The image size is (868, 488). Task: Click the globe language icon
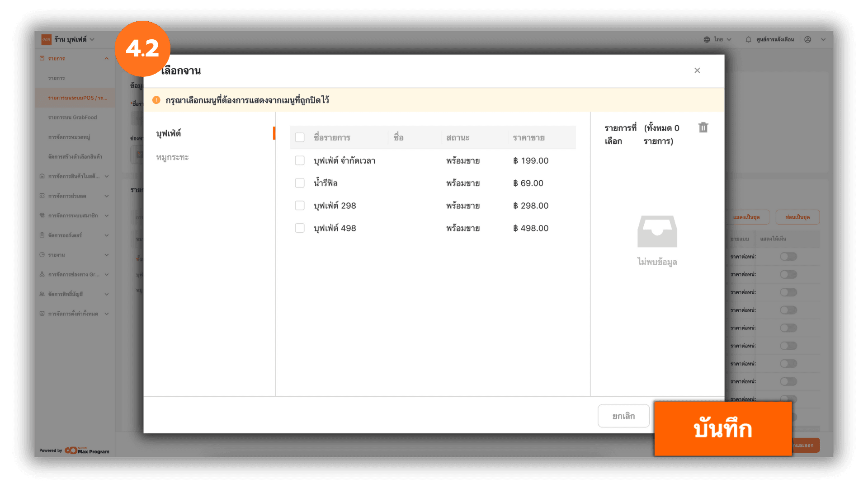[707, 40]
